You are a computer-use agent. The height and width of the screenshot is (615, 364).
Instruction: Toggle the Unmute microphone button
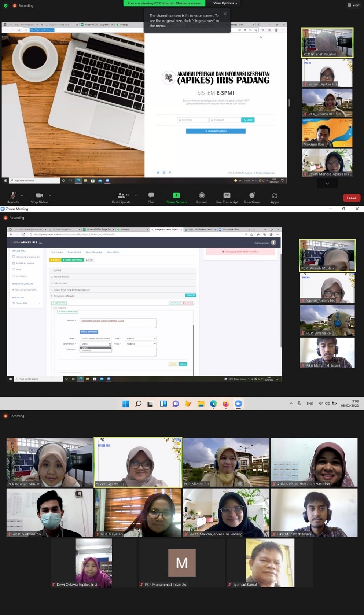tap(13, 198)
